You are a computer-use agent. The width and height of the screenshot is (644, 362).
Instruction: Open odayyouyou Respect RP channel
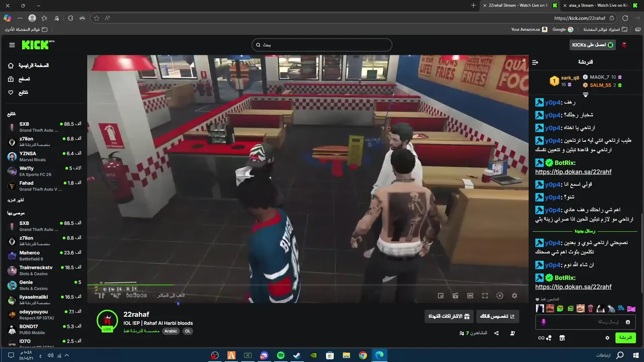(x=44, y=315)
